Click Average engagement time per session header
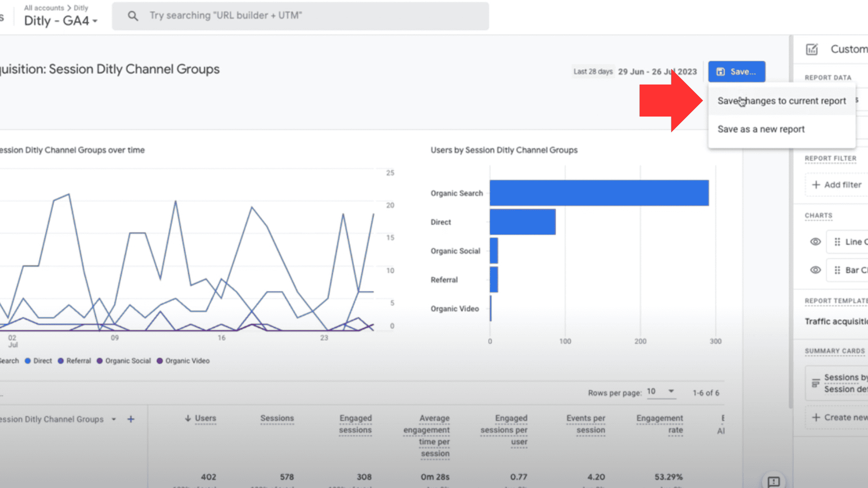The width and height of the screenshot is (868, 488). 426,436
